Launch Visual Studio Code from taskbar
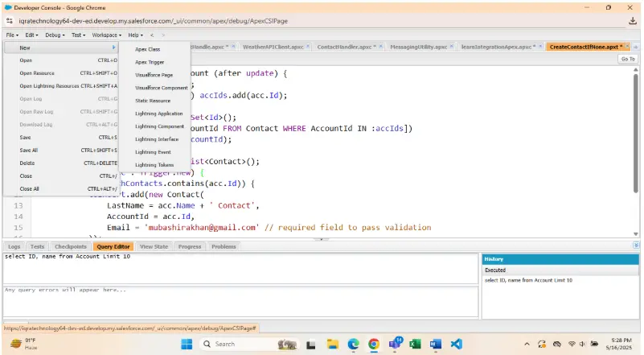This screenshot has height=355, width=644. [x=457, y=344]
